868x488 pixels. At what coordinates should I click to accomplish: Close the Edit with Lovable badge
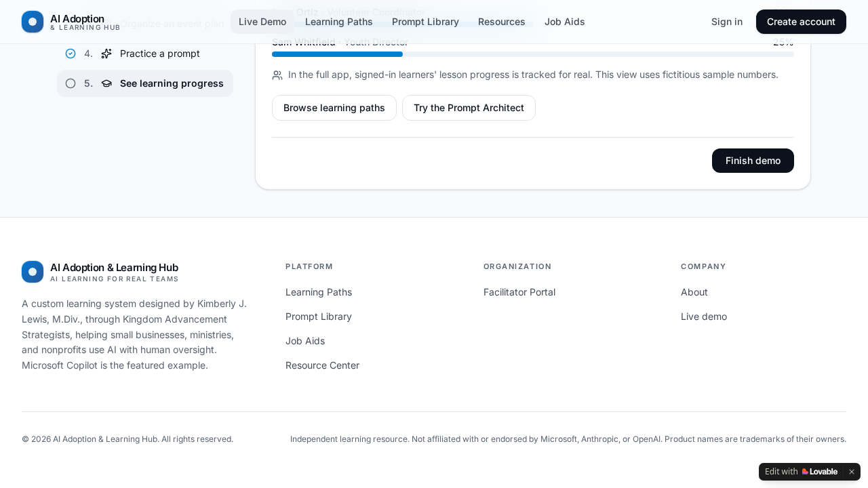coord(852,472)
